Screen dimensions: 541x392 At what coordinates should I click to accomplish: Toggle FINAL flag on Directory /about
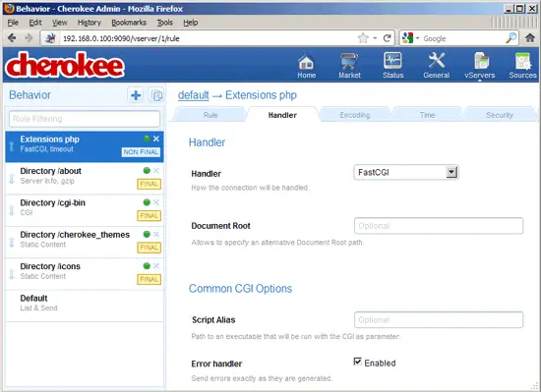[150, 184]
